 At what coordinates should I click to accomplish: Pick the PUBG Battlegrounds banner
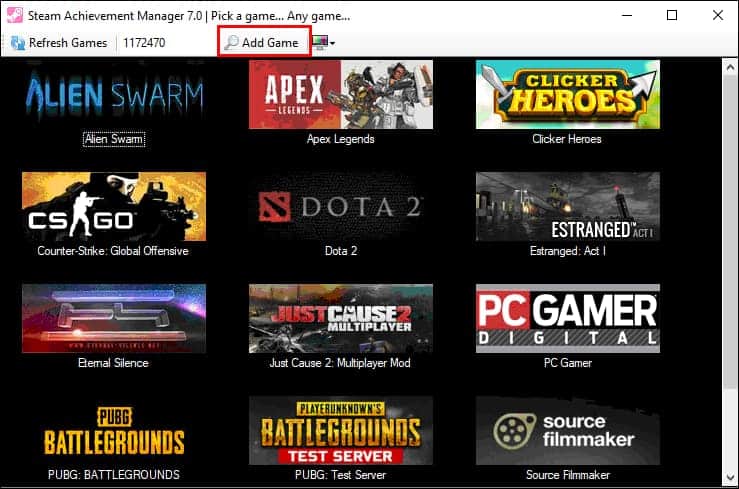coord(114,431)
